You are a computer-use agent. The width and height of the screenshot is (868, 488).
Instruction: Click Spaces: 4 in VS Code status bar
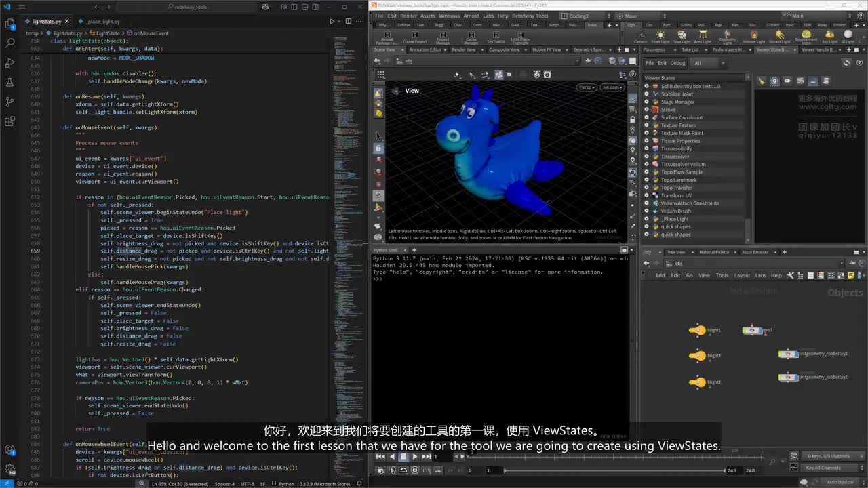pos(224,484)
